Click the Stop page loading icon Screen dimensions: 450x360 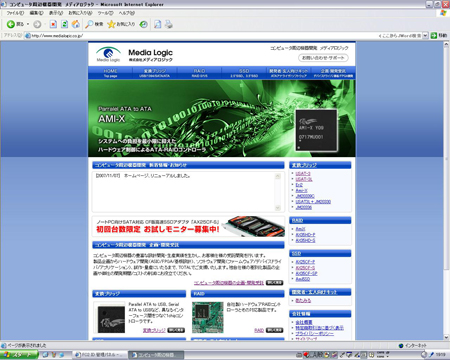[53, 24]
